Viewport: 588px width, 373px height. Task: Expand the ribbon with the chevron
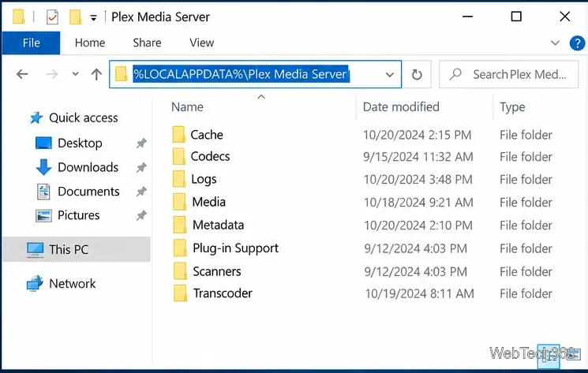(x=555, y=43)
